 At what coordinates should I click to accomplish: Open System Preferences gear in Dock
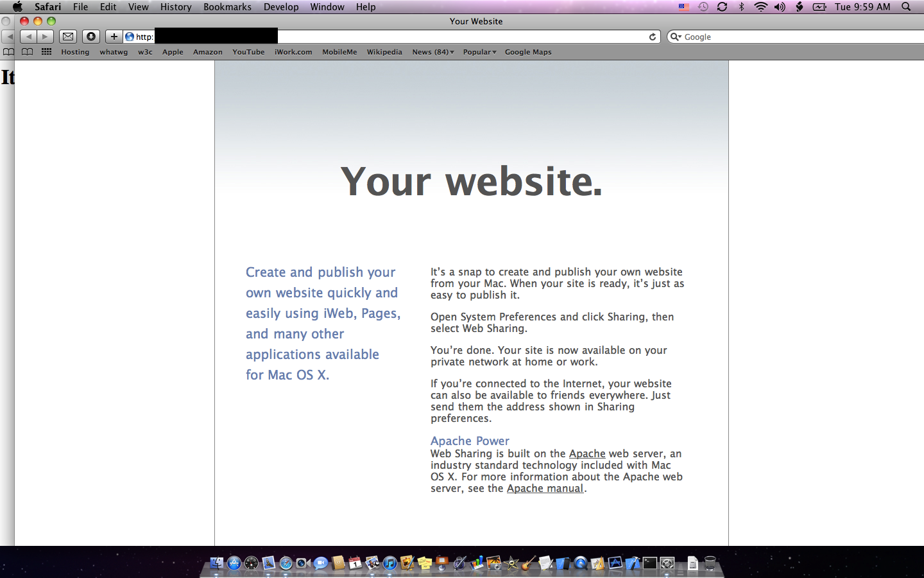(667, 563)
